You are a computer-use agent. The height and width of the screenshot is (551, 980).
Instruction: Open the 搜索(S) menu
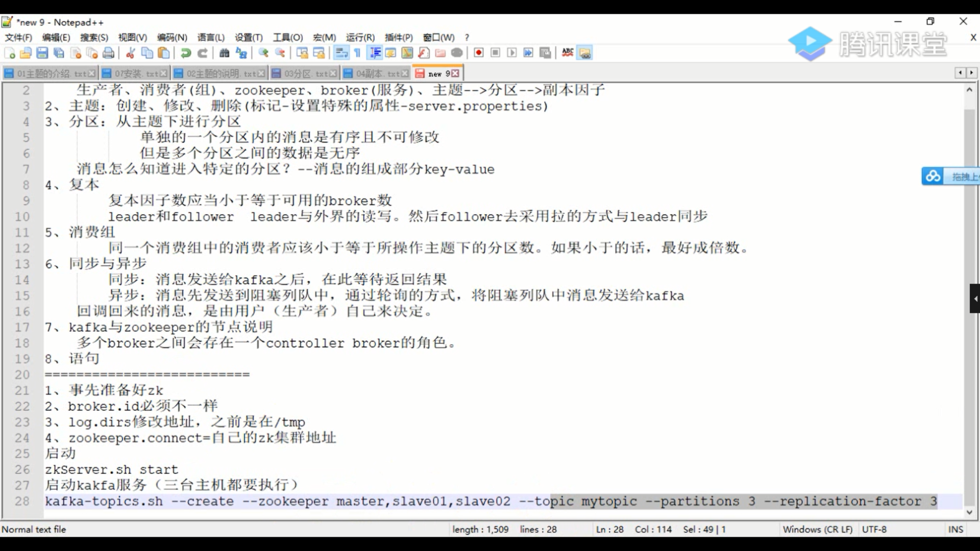tap(94, 38)
